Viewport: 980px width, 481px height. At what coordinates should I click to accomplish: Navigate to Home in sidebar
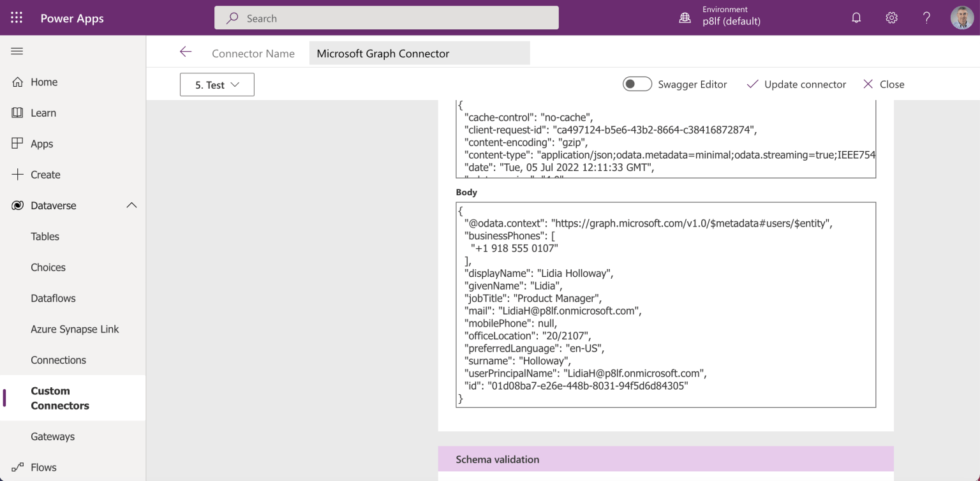pos(43,82)
